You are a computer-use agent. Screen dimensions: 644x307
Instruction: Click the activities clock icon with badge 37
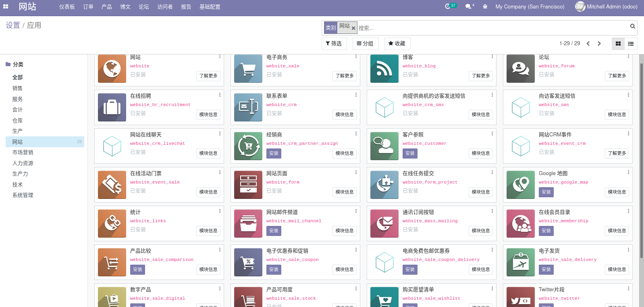coord(448,6)
